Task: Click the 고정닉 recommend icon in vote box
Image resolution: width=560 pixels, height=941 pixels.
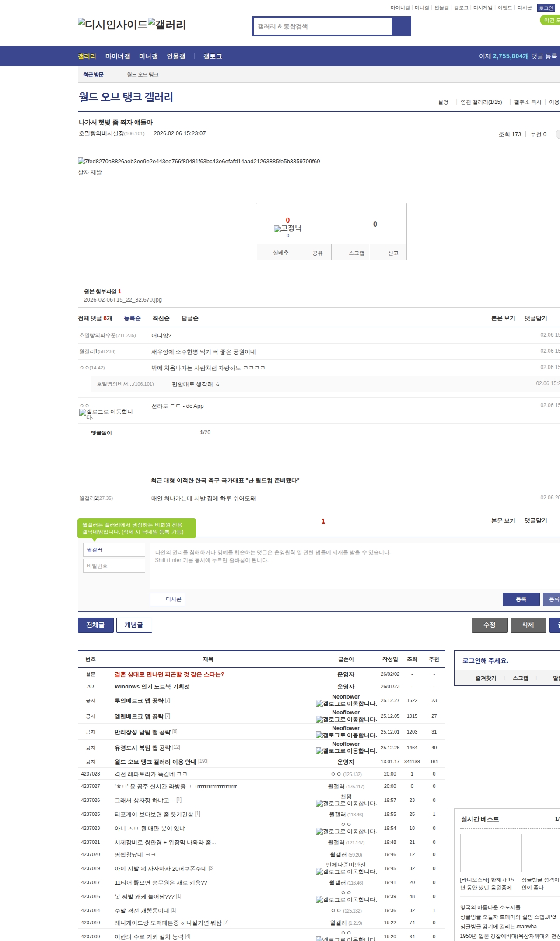Action: [x=287, y=228]
